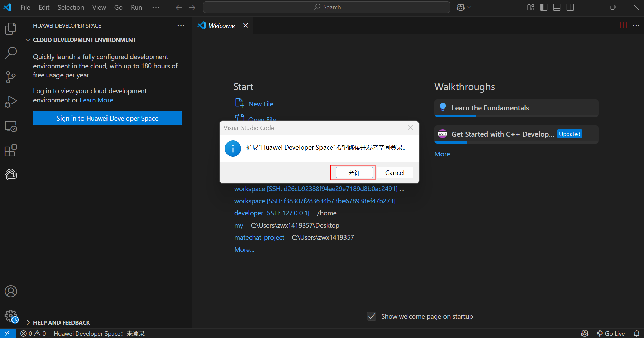
Task: Click the lightbulb icon in Learn the Fundamentals
Action: pos(443,107)
